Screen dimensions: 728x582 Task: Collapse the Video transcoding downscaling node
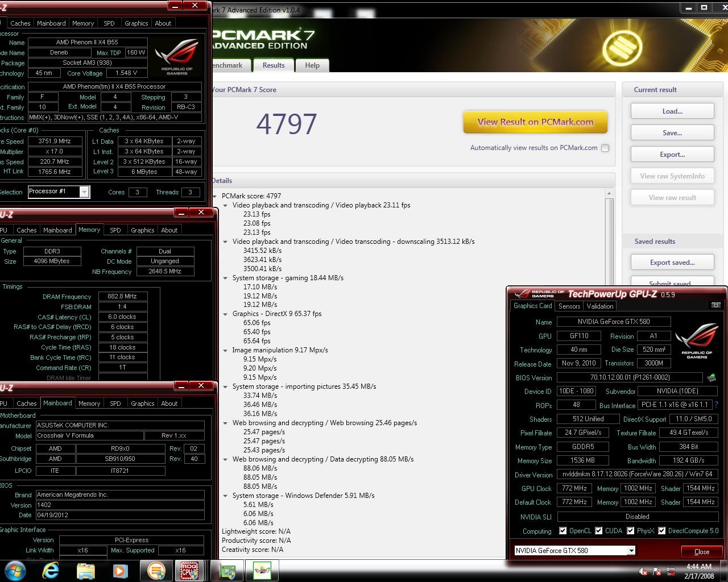tap(225, 242)
